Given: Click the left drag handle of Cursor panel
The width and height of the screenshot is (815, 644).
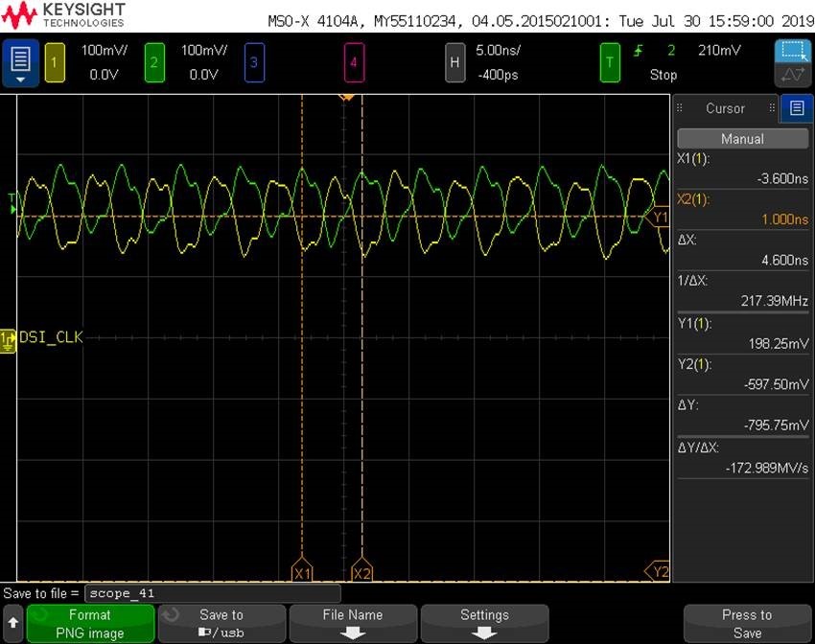Looking at the screenshot, I should 680,108.
